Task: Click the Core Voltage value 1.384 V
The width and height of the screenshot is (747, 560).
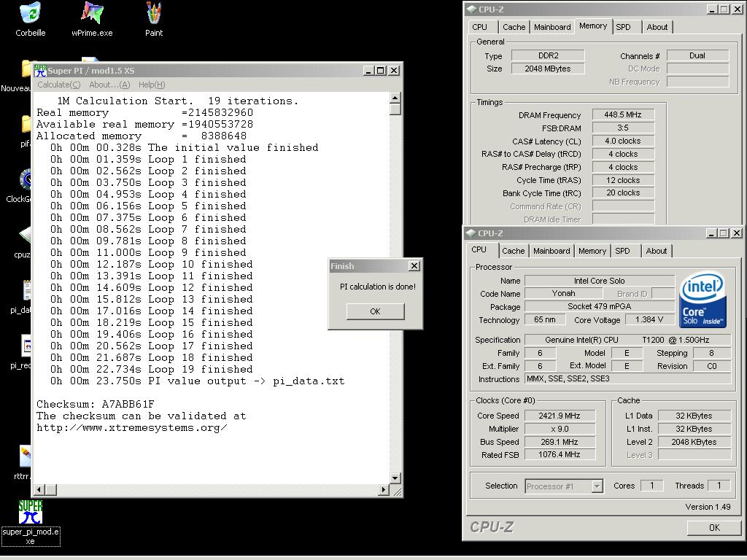Action: (649, 319)
